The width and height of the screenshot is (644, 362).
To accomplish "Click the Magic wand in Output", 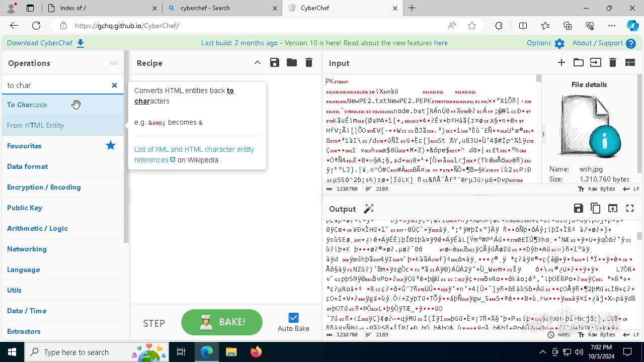I will click(x=369, y=209).
